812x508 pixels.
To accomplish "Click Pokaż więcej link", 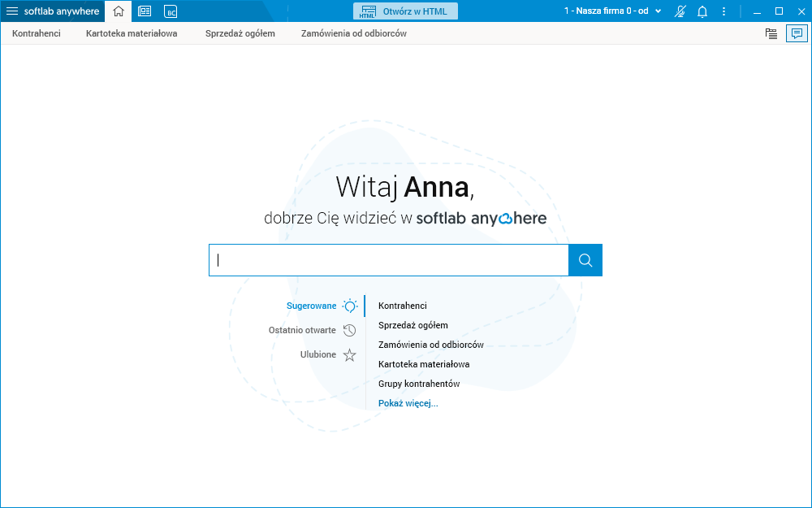I will click(x=408, y=403).
